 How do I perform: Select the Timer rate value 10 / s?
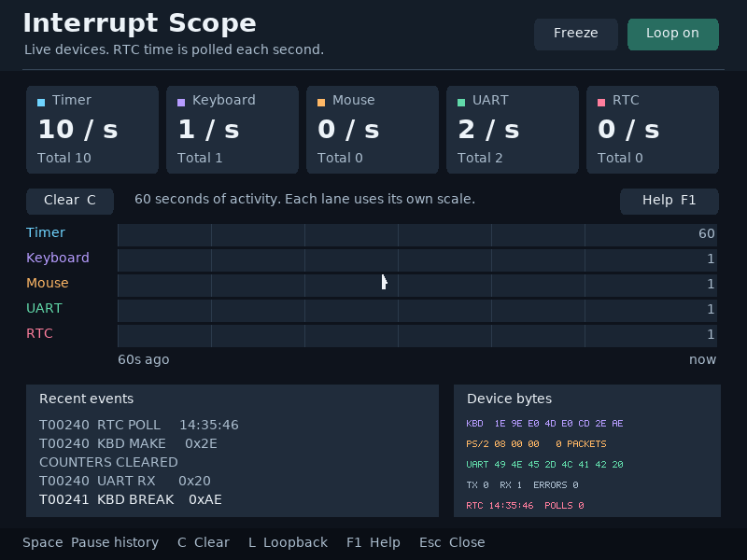click(78, 130)
